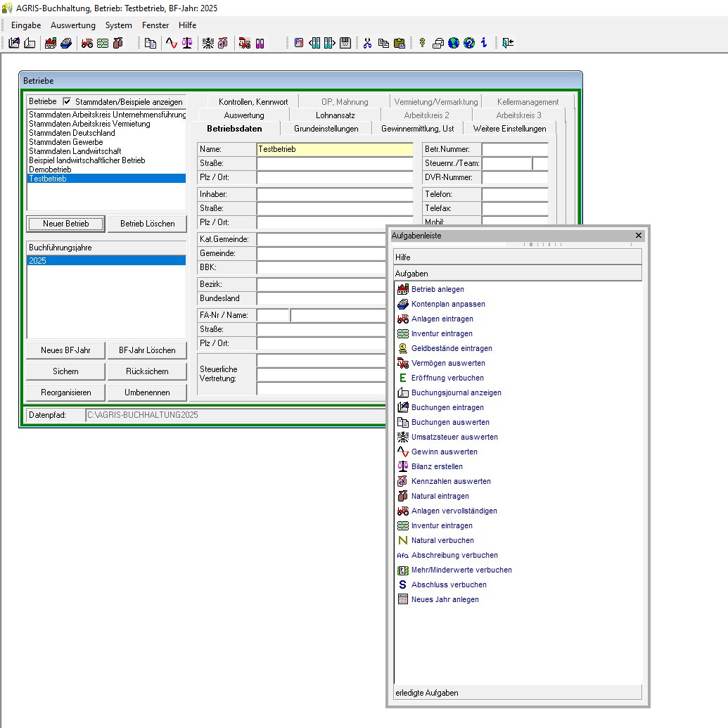Screen dimensions: 728x728
Task: Click into the yellow Name input field
Action: [x=335, y=149]
